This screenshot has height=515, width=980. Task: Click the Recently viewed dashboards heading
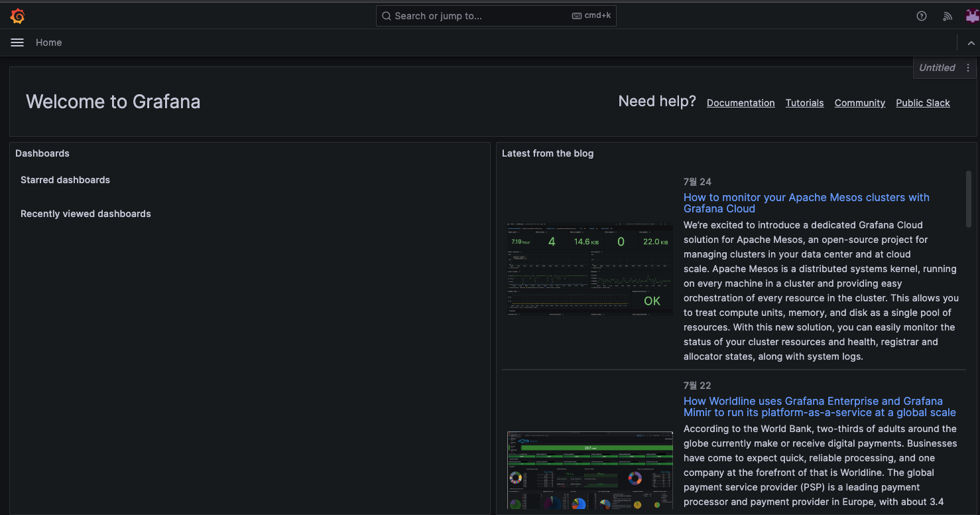[86, 214]
